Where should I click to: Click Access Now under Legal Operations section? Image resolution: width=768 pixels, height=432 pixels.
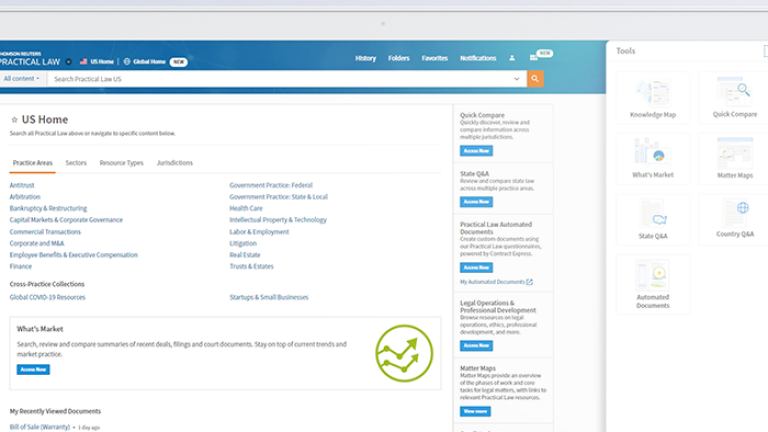[x=476, y=346]
